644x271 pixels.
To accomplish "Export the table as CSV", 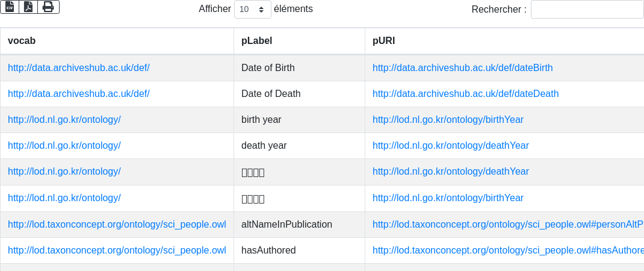I will (x=10, y=7).
